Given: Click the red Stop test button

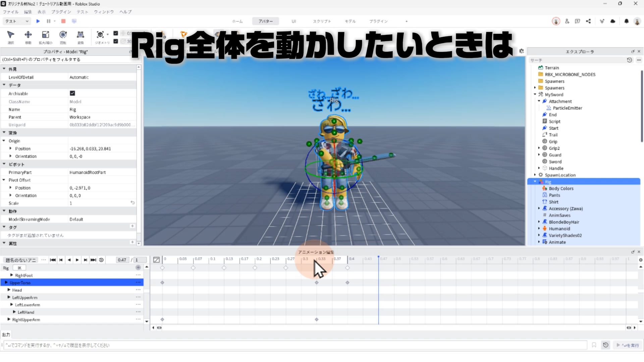Looking at the screenshot, I should (63, 21).
